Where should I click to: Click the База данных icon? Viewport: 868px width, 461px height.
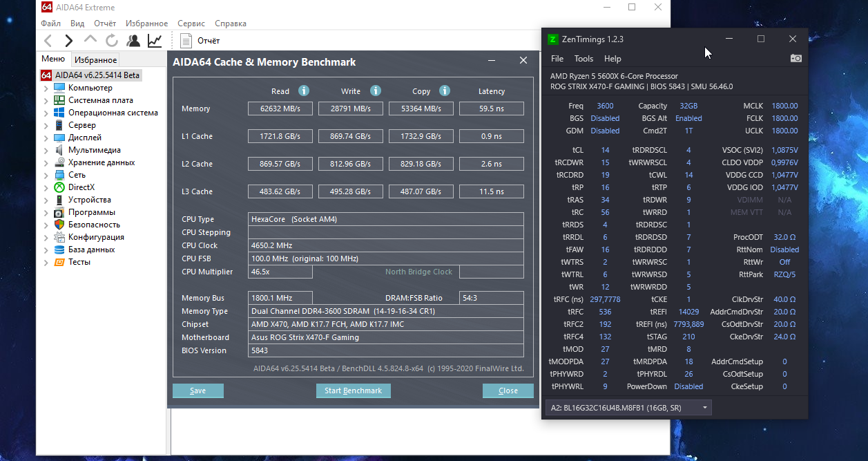tap(59, 250)
